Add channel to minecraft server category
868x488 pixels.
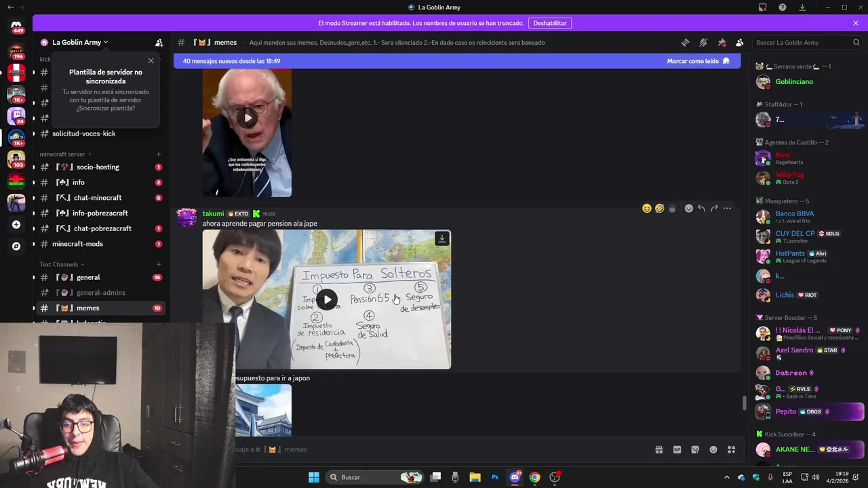tap(159, 154)
